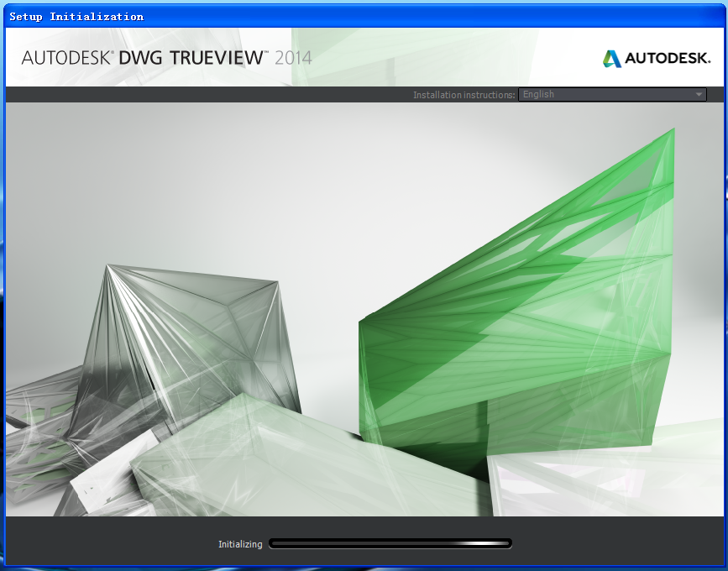
Task: Click the Autodesk logo icon
Action: [x=611, y=59]
